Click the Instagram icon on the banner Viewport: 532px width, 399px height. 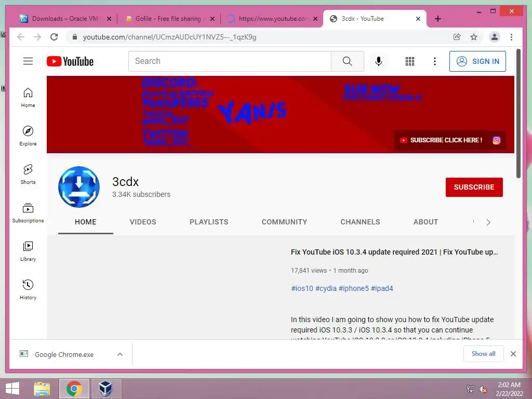(x=496, y=140)
